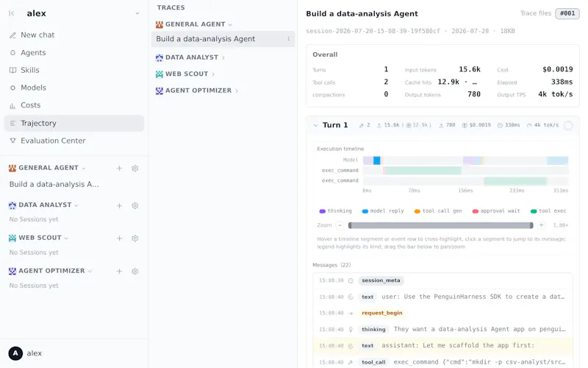Toggle model reply legend highlight

coord(383,211)
